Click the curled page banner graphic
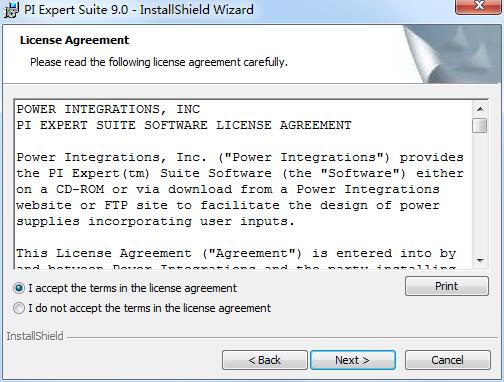Viewport: 504px width, 382px height. pos(452,54)
